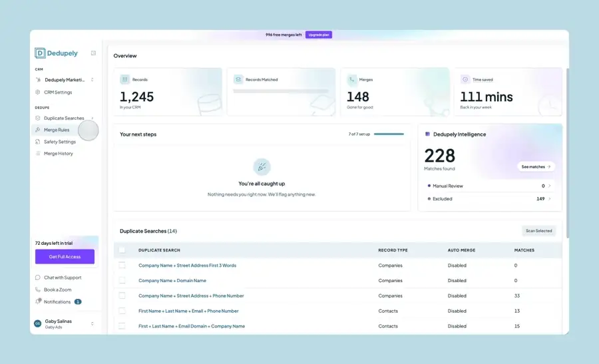
Task: Click the caught-up celebration icon
Action: 262,167
